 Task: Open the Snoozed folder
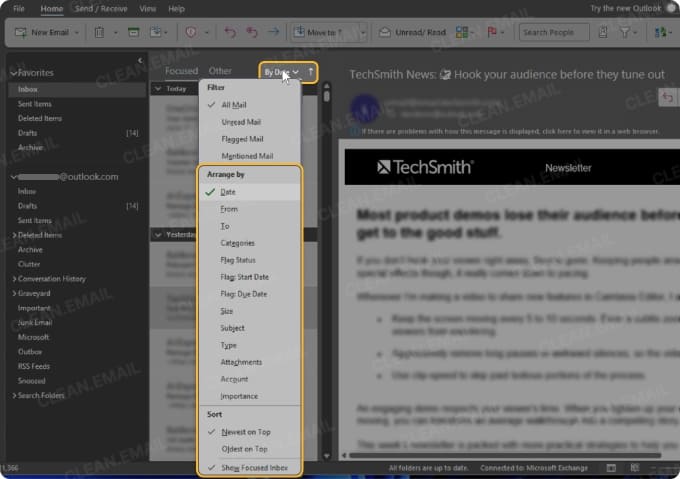pyautogui.click(x=32, y=381)
